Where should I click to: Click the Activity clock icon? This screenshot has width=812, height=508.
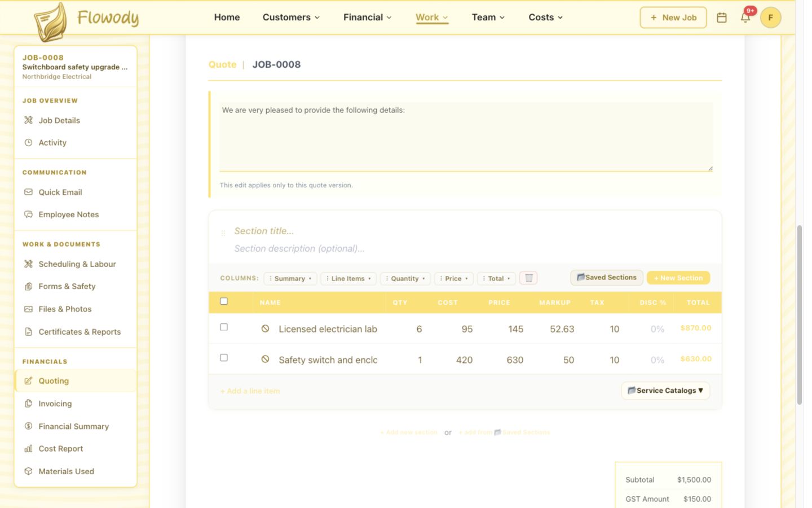[28, 143]
